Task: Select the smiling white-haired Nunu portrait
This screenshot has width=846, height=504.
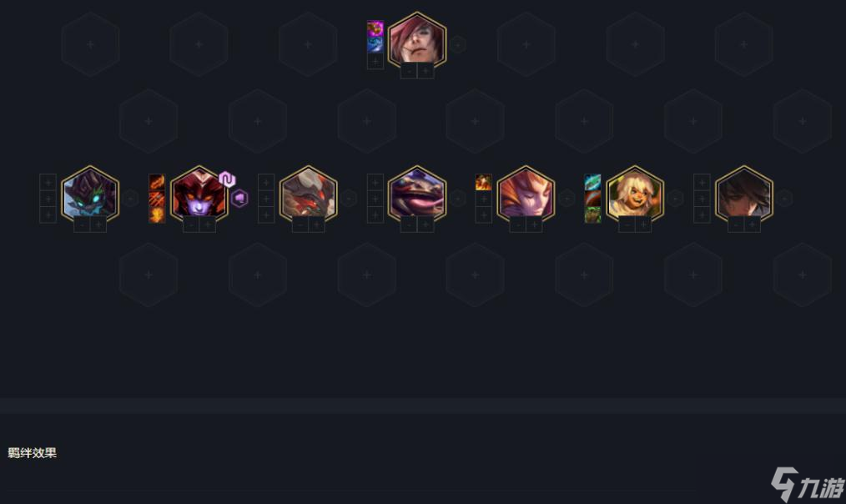Action: click(x=635, y=194)
